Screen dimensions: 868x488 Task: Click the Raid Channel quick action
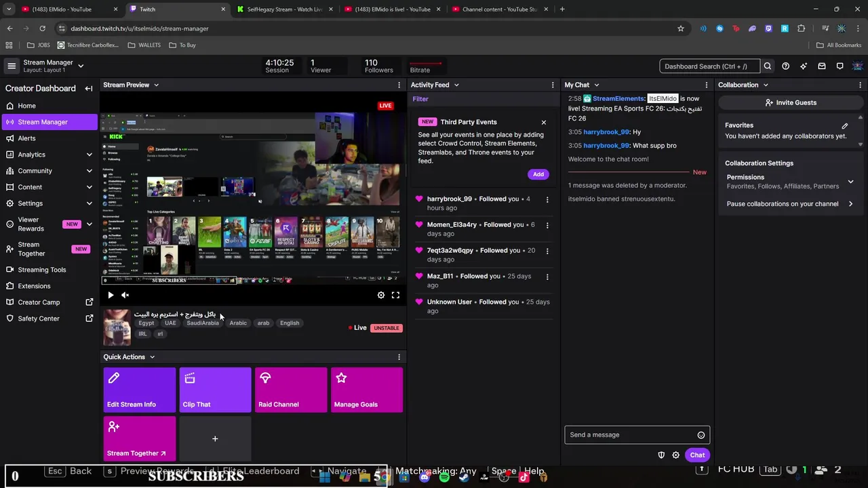[x=291, y=390]
